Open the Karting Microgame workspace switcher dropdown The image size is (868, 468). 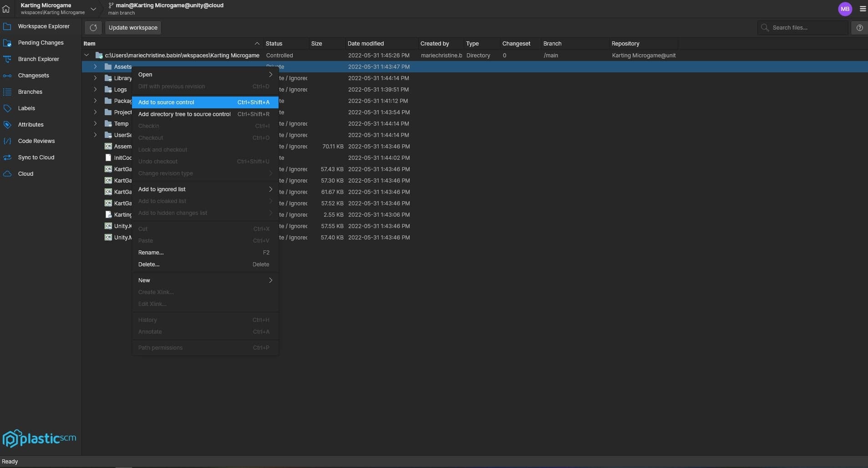93,9
